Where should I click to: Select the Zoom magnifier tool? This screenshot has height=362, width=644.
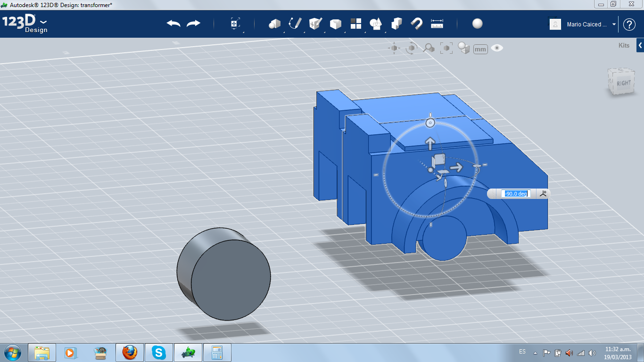tap(429, 48)
